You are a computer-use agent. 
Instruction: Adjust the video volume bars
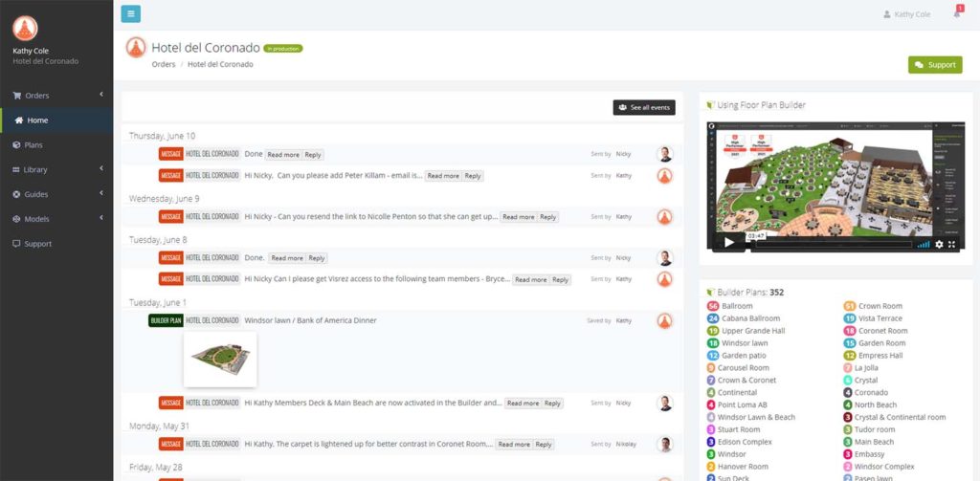tap(924, 244)
